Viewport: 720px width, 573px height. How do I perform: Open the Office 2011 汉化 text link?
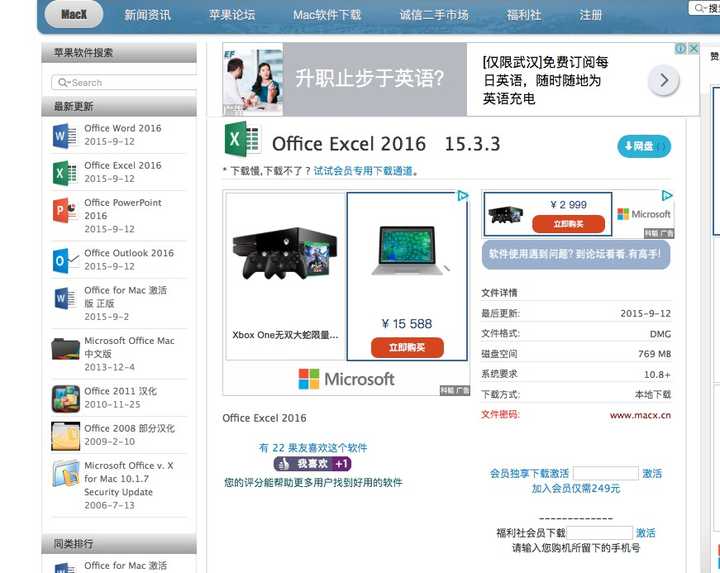120,391
